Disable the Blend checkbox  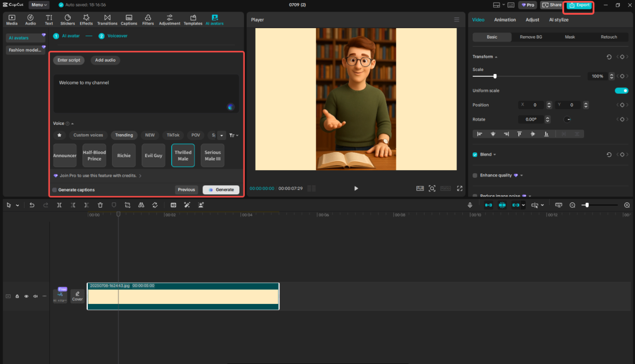[x=474, y=154]
